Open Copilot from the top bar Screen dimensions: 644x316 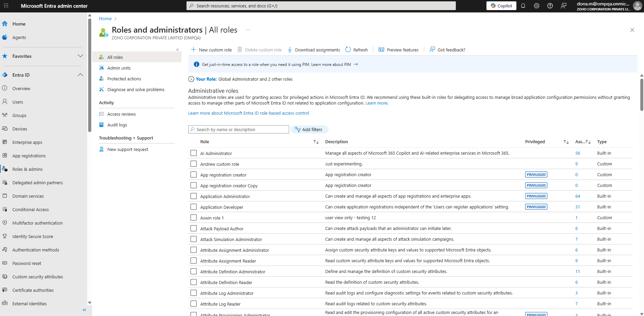tap(501, 6)
